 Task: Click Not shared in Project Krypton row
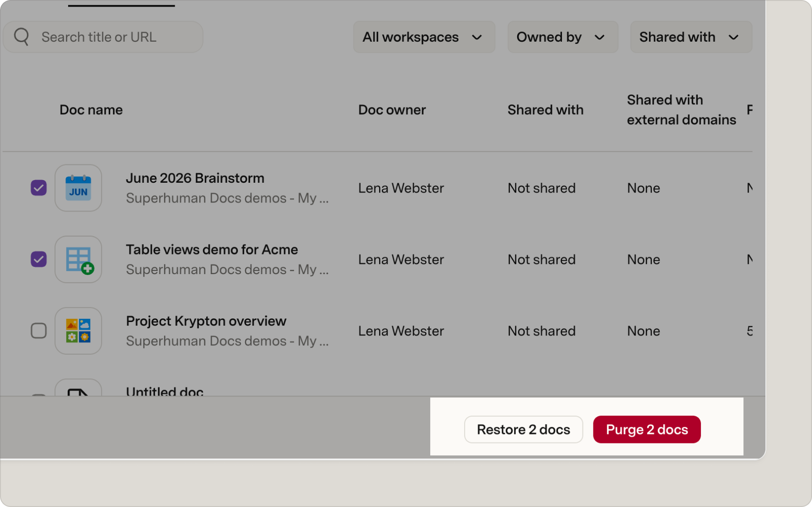[x=541, y=331]
